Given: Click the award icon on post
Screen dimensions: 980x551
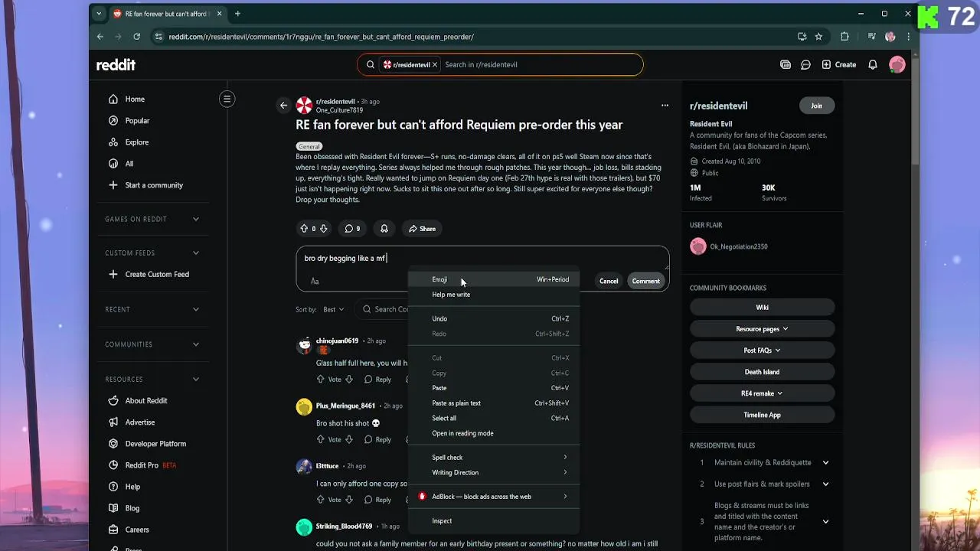Looking at the screenshot, I should tap(384, 229).
